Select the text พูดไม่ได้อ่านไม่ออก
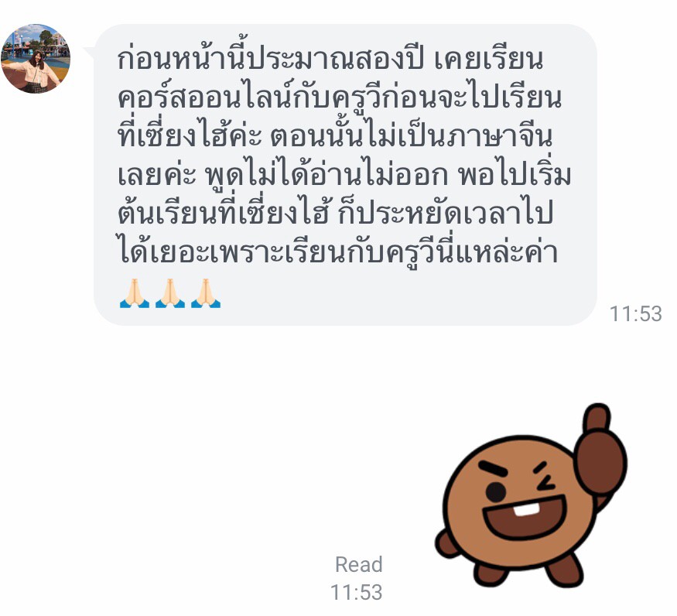 pyautogui.click(x=326, y=176)
